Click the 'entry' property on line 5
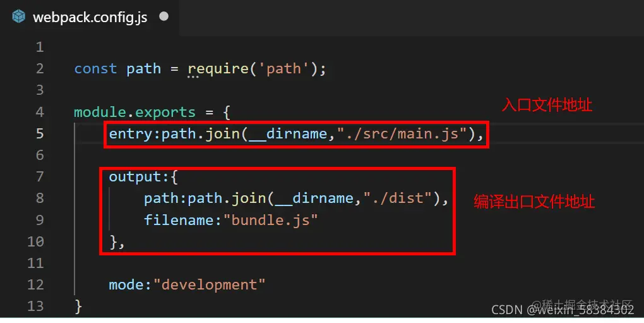The width and height of the screenshot is (644, 323). tap(130, 133)
